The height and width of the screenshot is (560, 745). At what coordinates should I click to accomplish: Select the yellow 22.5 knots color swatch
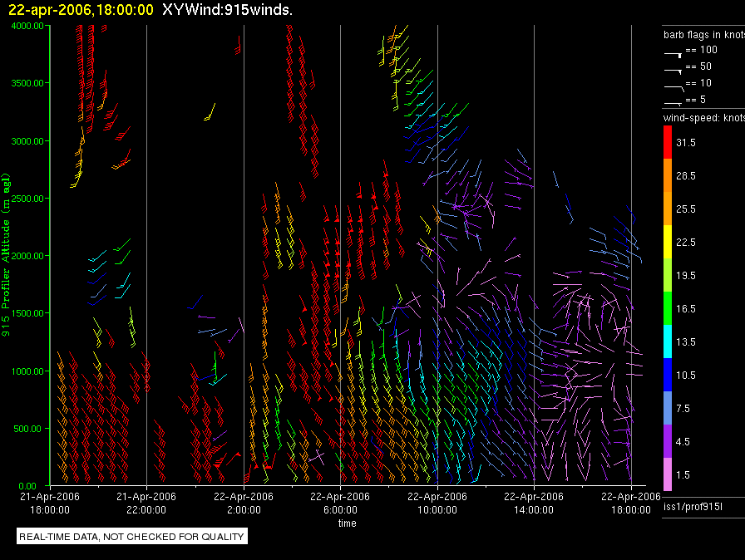[x=668, y=242]
